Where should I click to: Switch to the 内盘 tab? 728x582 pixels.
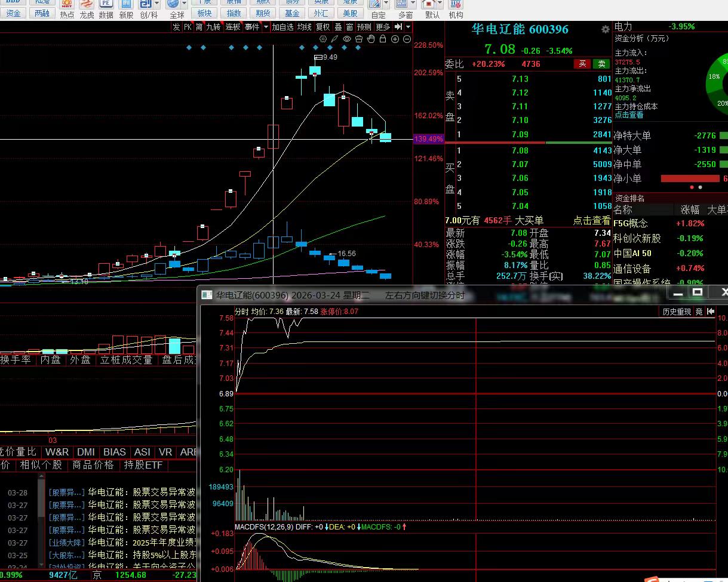click(51, 359)
